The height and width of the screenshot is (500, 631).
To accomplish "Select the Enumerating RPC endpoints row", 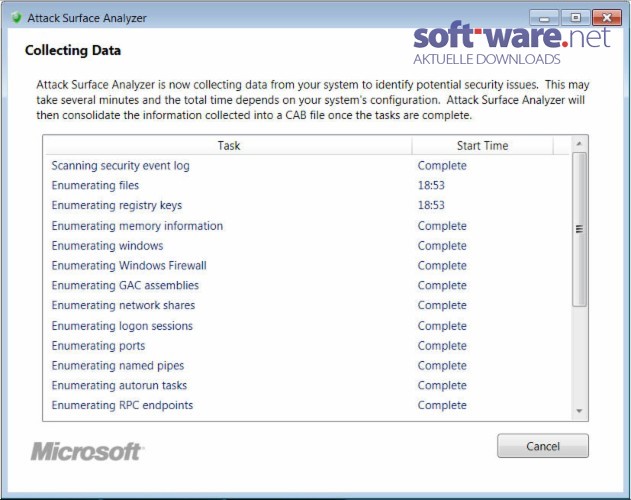I will click(308, 405).
